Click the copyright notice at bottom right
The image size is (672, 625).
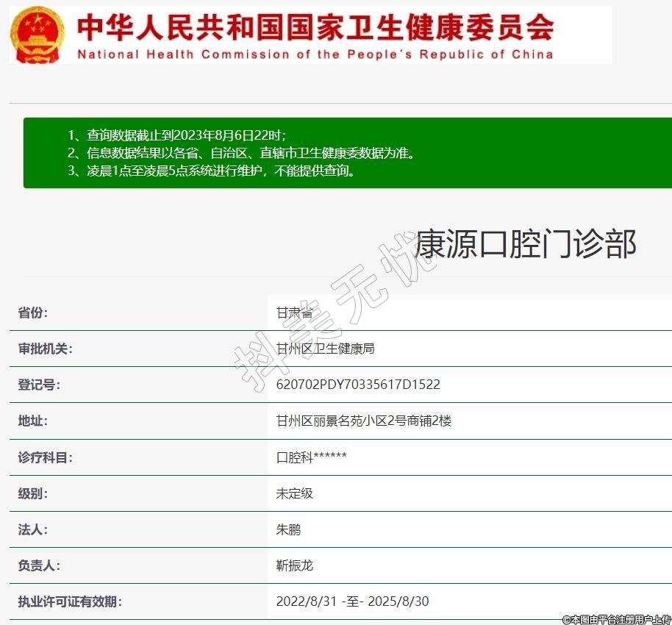[x=616, y=619]
